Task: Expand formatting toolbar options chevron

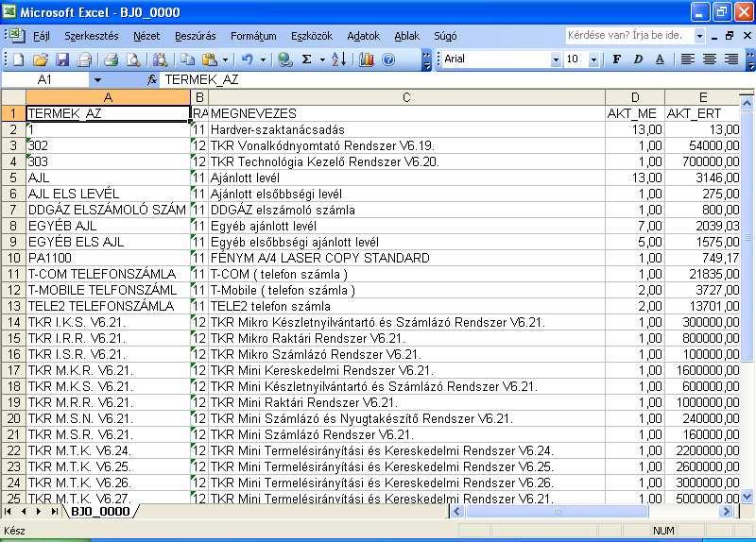Action: tap(750, 59)
